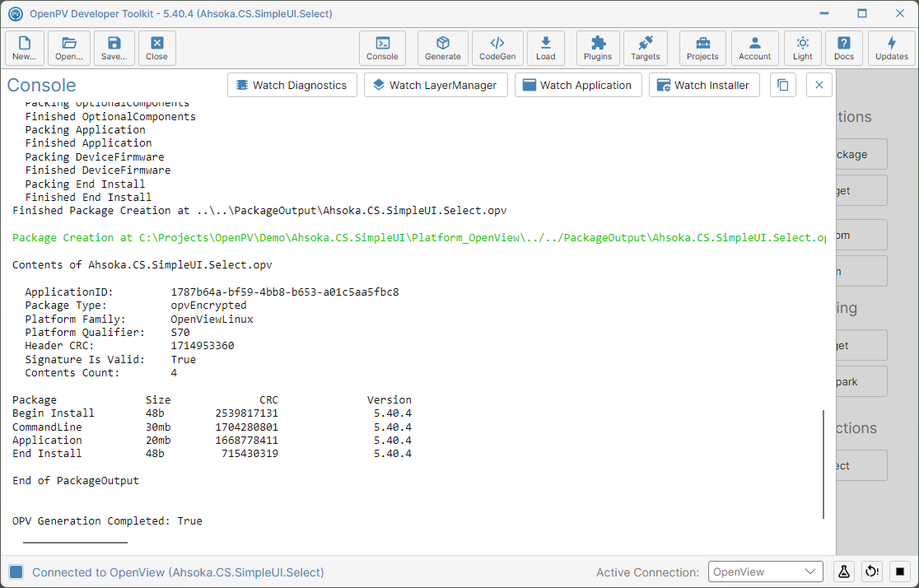Click the restart connection icon in status bar
This screenshot has height=588, width=919.
872,572
